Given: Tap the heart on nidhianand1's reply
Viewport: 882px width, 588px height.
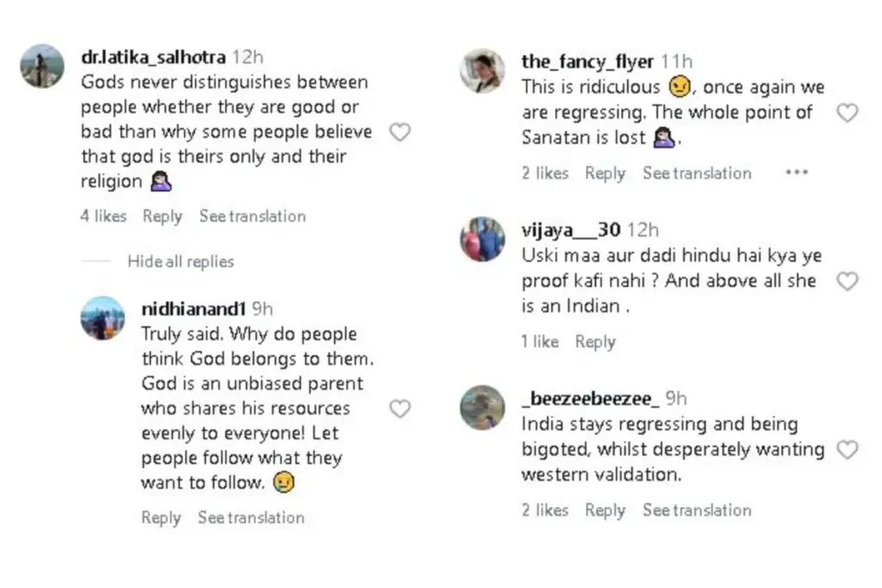Looking at the screenshot, I should tap(401, 409).
